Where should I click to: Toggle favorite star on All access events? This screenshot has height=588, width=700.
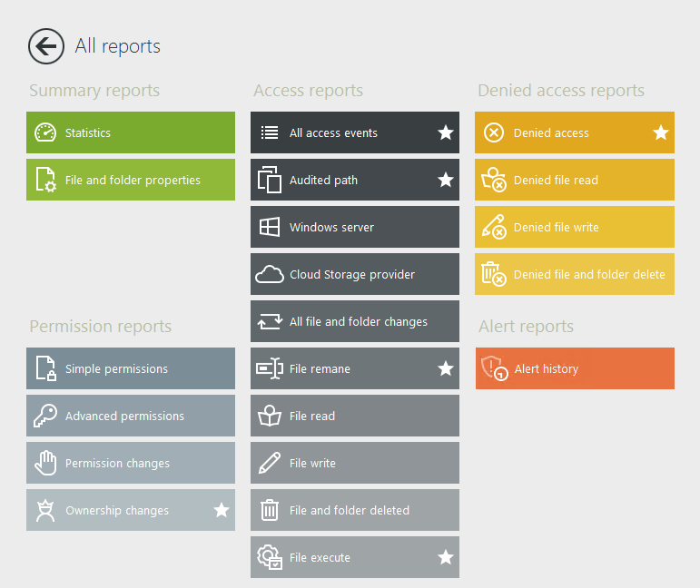446,132
